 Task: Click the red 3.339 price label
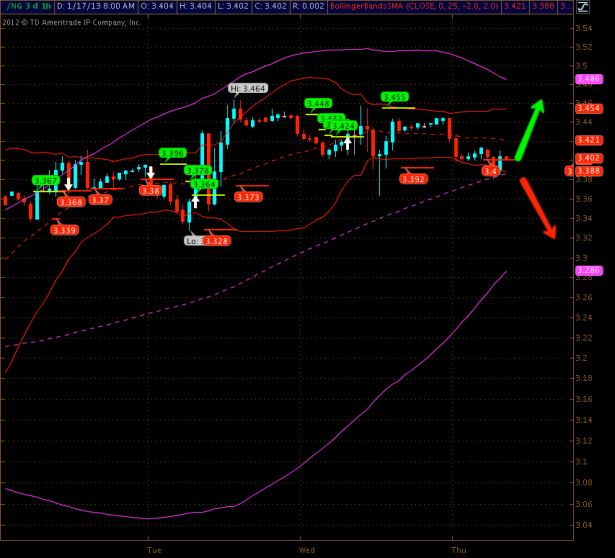pos(64,230)
